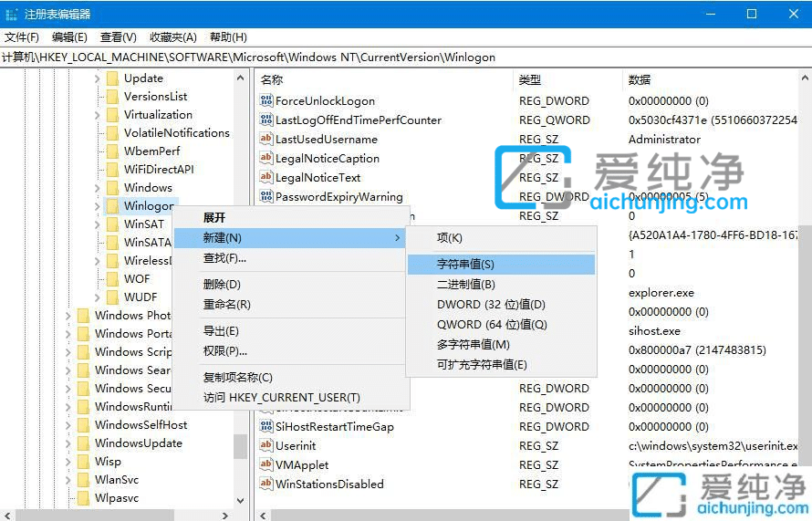Open the 文件(F) menu

point(22,37)
